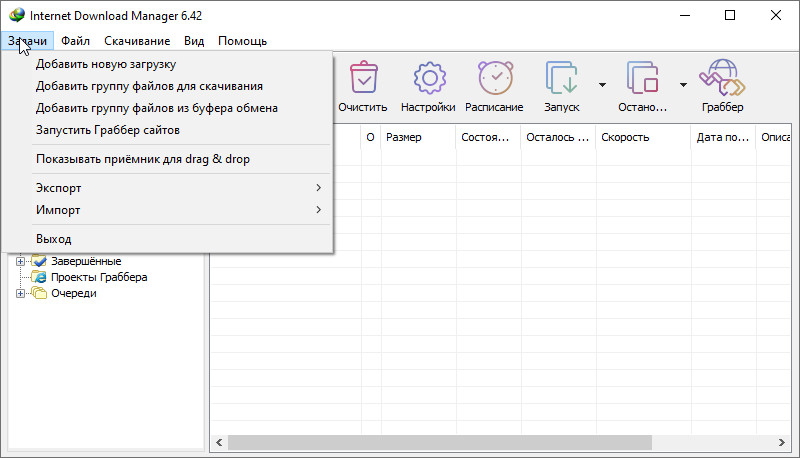Select the Завершённые folder in tree

point(86,261)
